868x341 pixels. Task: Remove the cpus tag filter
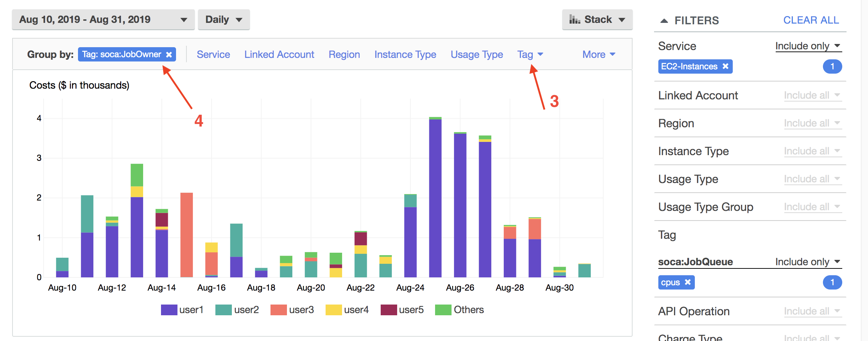pyautogui.click(x=688, y=282)
